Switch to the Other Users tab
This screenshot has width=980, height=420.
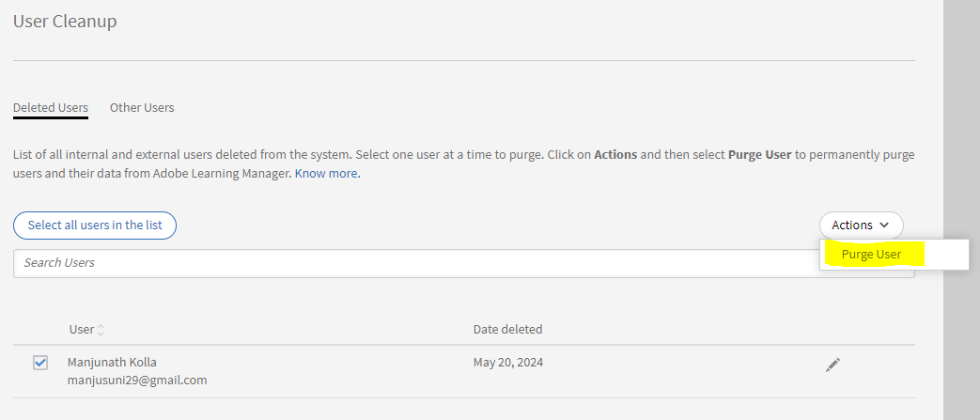pos(142,107)
